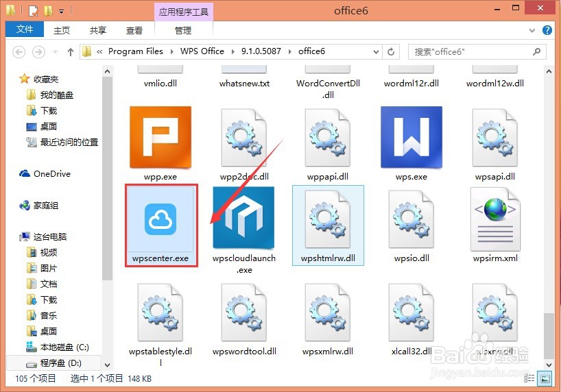Click the New Folder quick access icon
The width and height of the screenshot is (561, 392).
pos(48,11)
